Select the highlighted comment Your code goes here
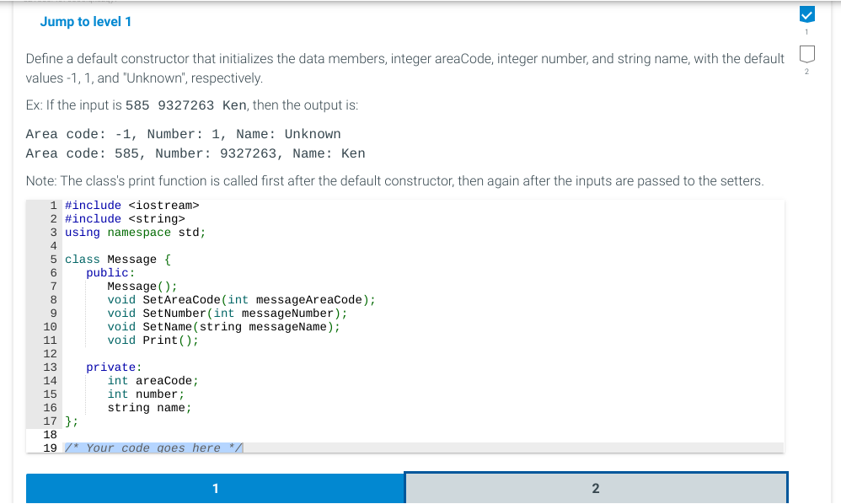Screen dimensions: 841x504 [152, 448]
